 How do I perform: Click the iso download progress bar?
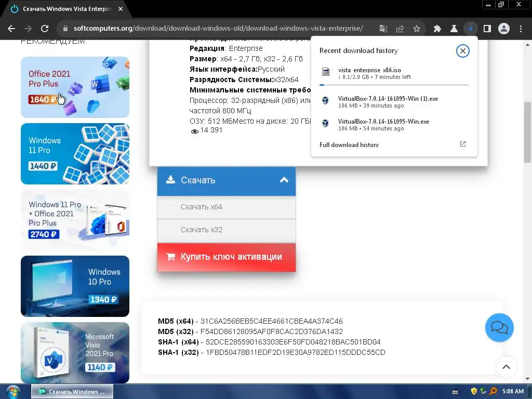pos(394,85)
